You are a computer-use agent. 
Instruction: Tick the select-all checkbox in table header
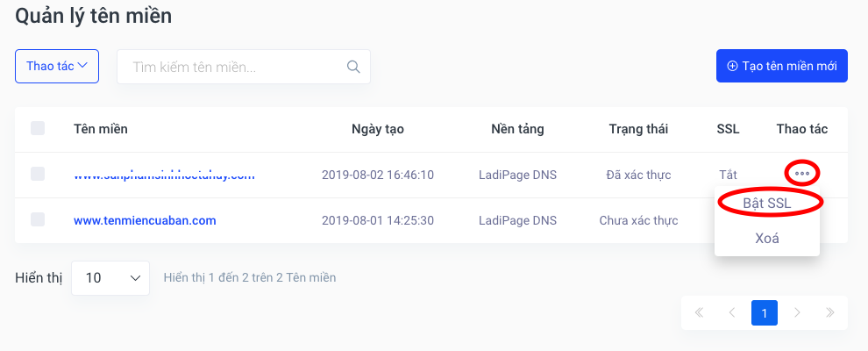pyautogui.click(x=38, y=128)
